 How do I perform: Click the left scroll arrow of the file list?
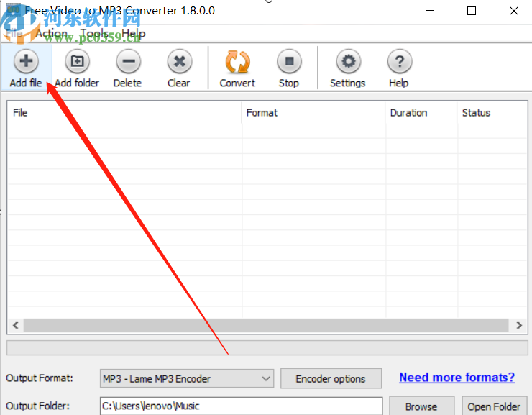pos(16,325)
